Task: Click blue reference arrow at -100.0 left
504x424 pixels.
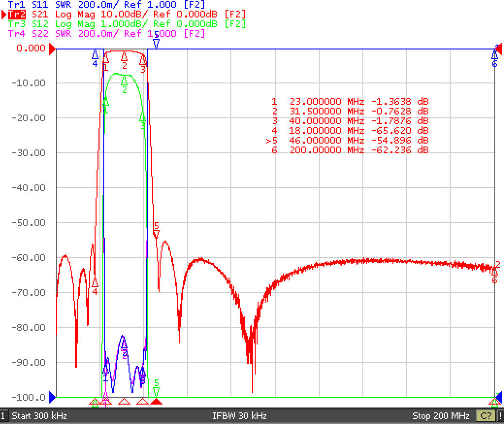Action: pos(52,397)
